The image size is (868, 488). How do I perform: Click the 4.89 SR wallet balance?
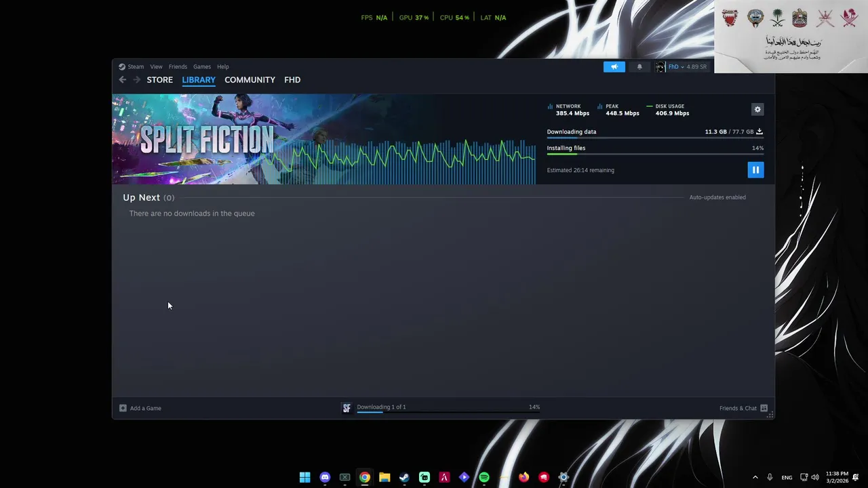pos(696,66)
